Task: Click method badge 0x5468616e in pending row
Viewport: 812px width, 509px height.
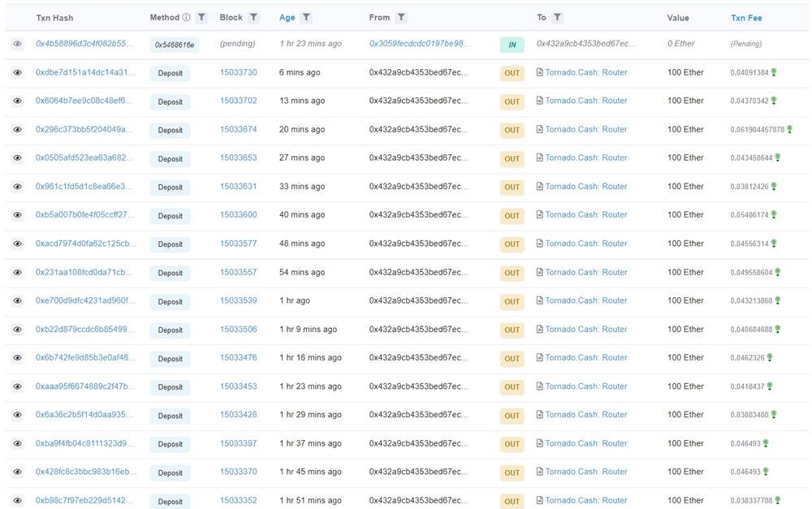Action: click(x=175, y=45)
